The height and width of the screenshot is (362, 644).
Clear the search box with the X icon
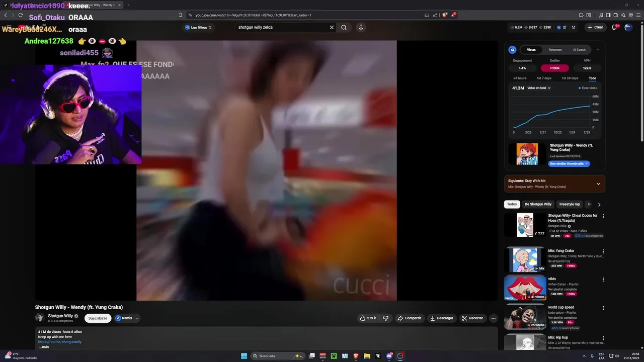coord(332,27)
